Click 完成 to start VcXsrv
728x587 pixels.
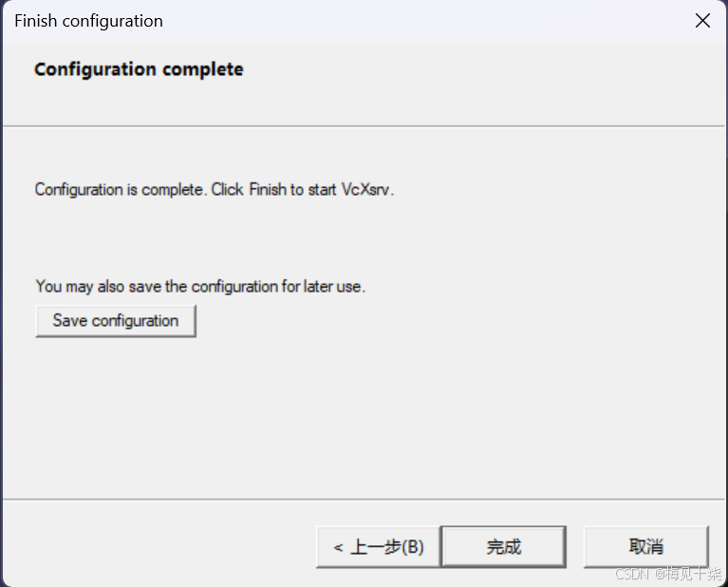(504, 546)
